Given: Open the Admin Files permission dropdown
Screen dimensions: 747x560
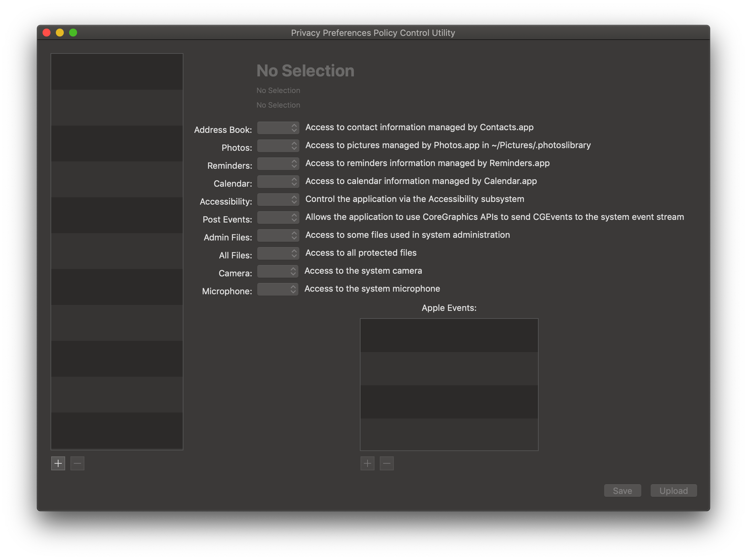Looking at the screenshot, I should 278,235.
